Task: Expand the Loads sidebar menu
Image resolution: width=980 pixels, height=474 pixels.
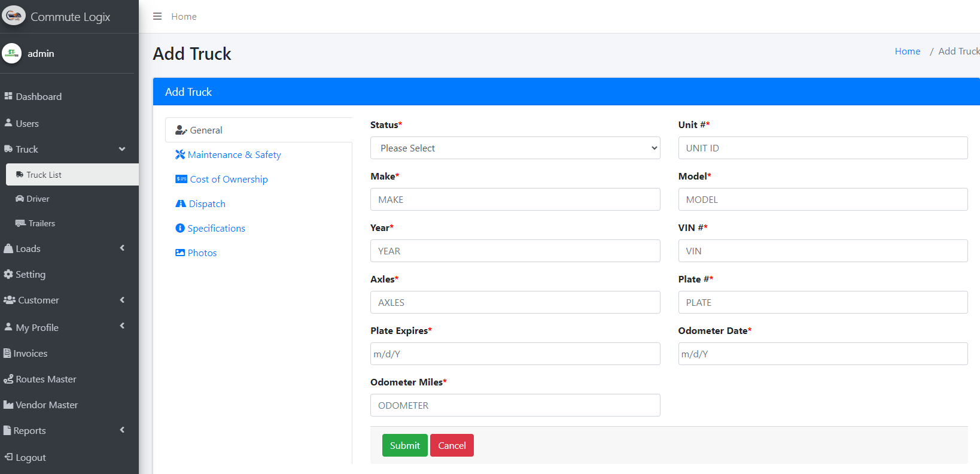Action: click(122, 248)
